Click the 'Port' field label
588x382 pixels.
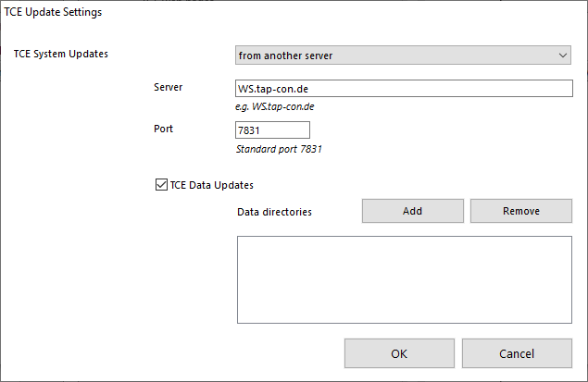tap(163, 129)
